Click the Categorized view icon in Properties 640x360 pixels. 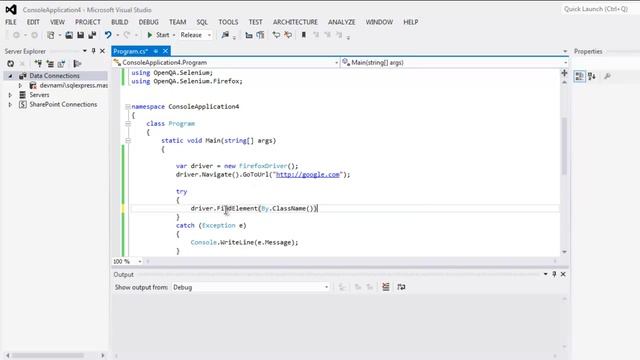click(x=580, y=76)
